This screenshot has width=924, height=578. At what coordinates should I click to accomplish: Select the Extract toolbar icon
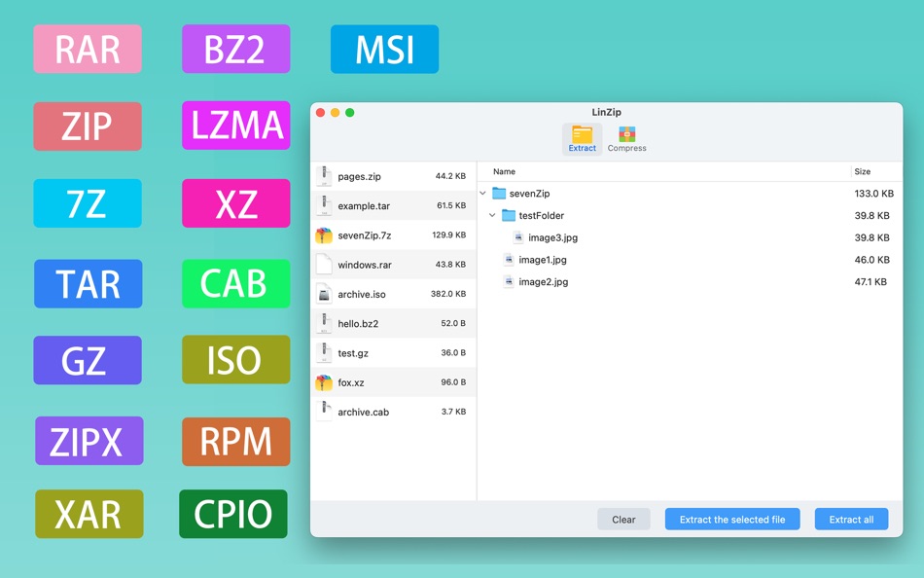click(x=582, y=139)
